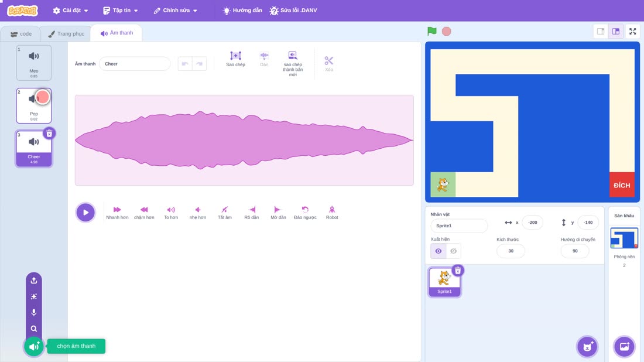Click the record microphone icon
Screen dimensions: 644x362
point(34,313)
